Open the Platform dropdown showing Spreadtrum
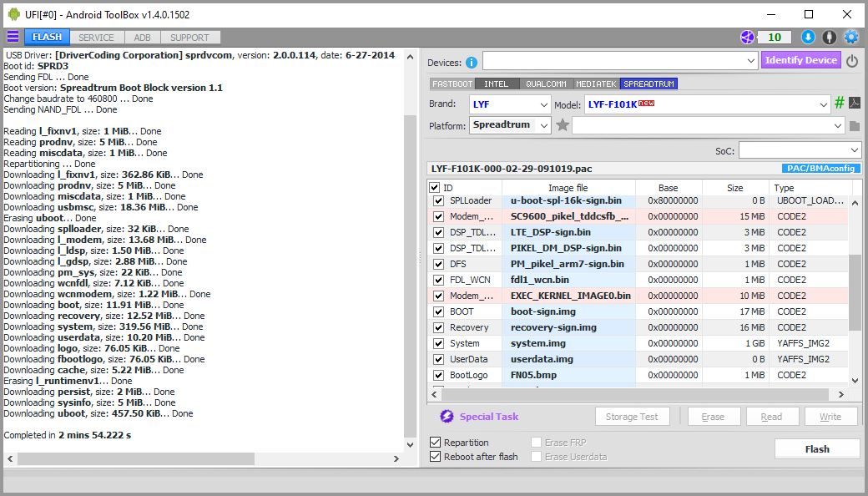 tap(510, 125)
